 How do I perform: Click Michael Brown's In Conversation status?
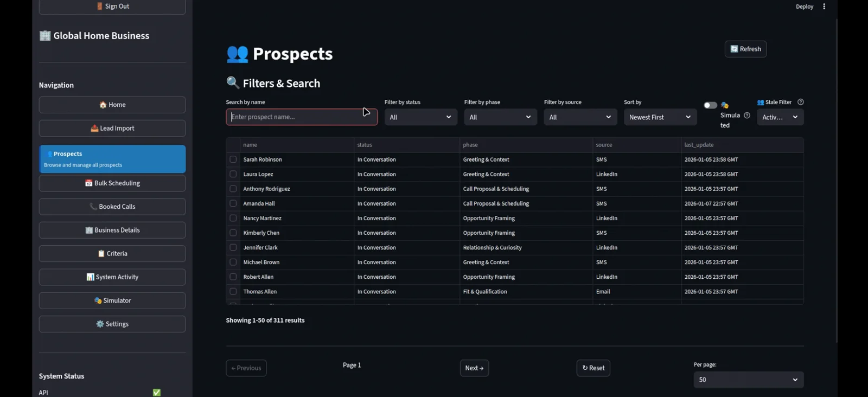click(407, 262)
